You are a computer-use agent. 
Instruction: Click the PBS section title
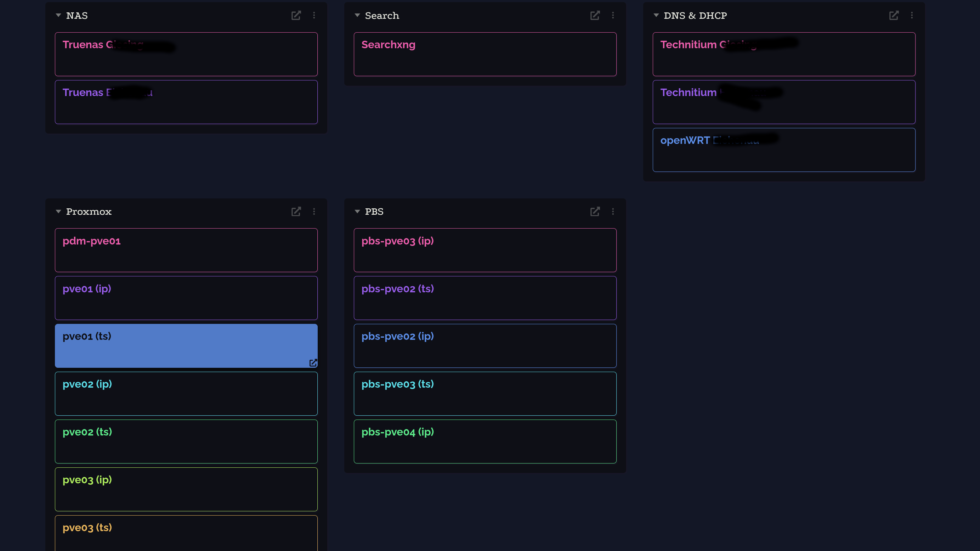click(374, 212)
